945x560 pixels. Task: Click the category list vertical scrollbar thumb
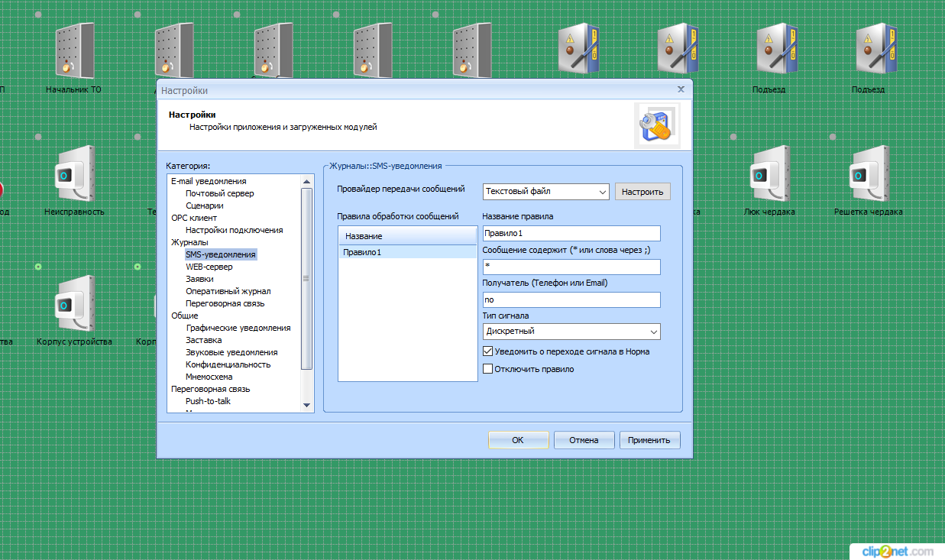point(307,279)
